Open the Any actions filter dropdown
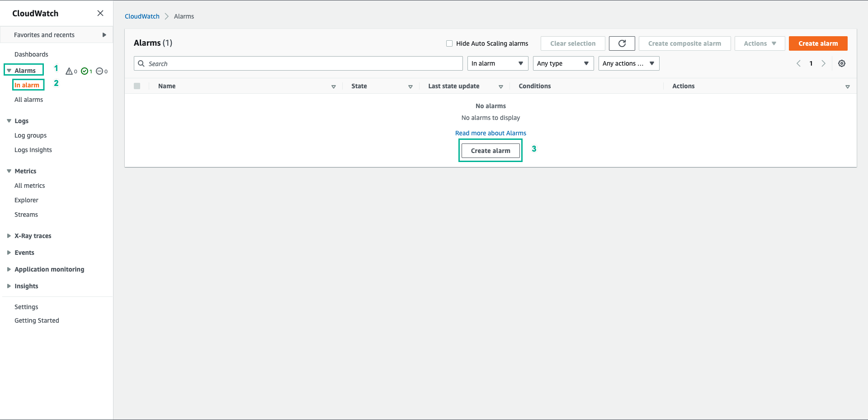 [x=629, y=63]
